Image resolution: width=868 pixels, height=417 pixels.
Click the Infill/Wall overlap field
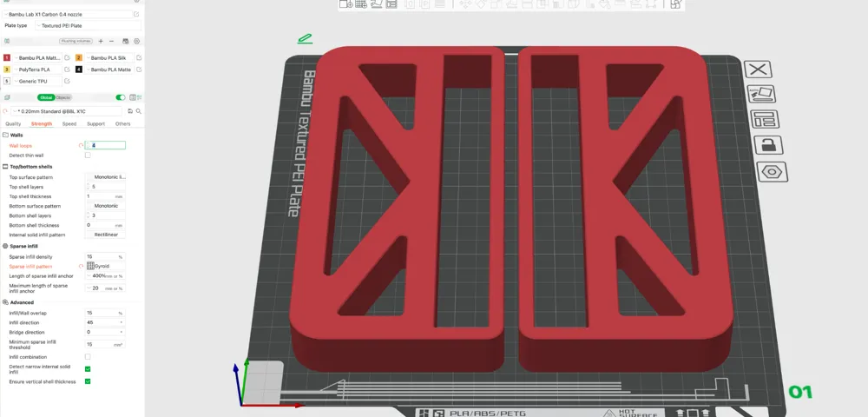[105, 313]
